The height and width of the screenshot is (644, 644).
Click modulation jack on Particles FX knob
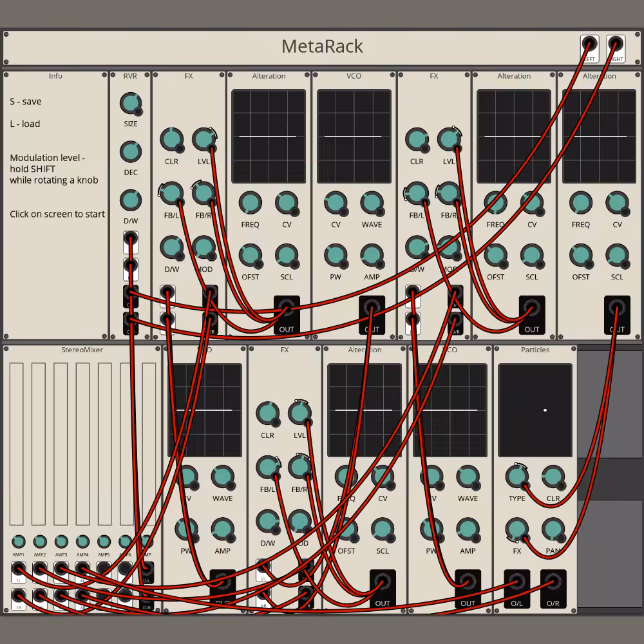click(526, 538)
